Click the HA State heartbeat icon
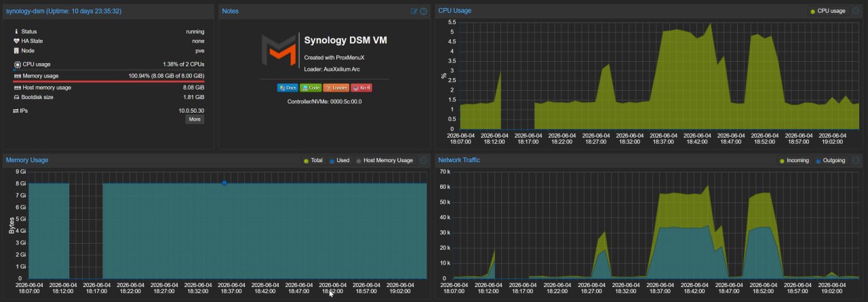Viewport: 868px width, 302px height. point(17,41)
